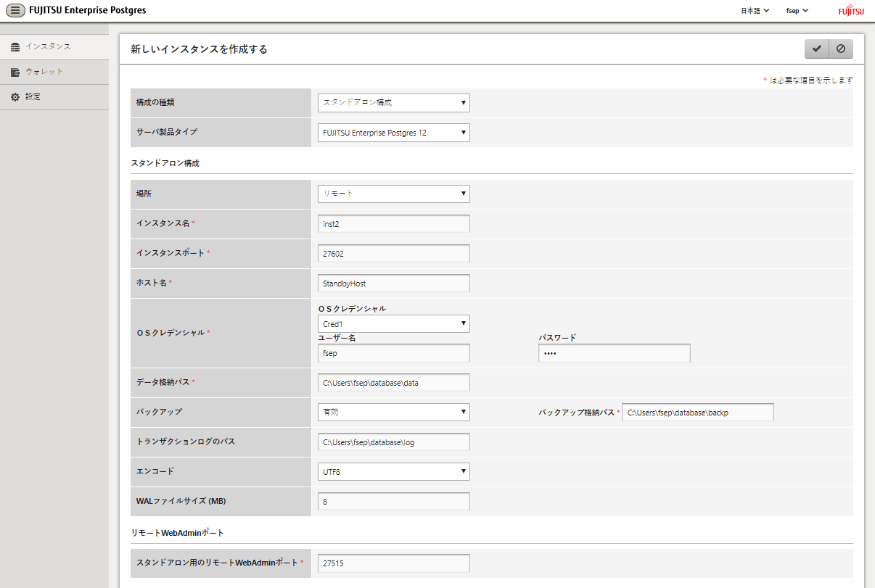Click the トランザクションログのパス field

click(394, 442)
